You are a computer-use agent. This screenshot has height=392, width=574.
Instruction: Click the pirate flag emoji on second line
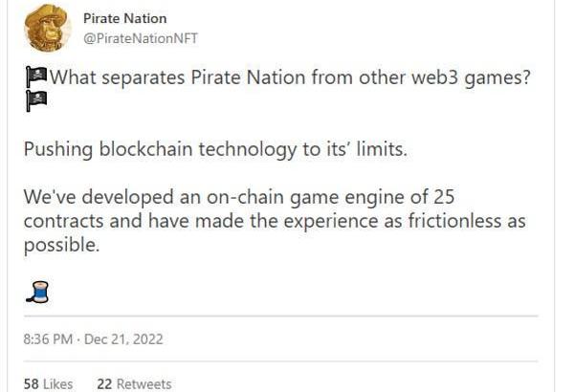point(36,102)
